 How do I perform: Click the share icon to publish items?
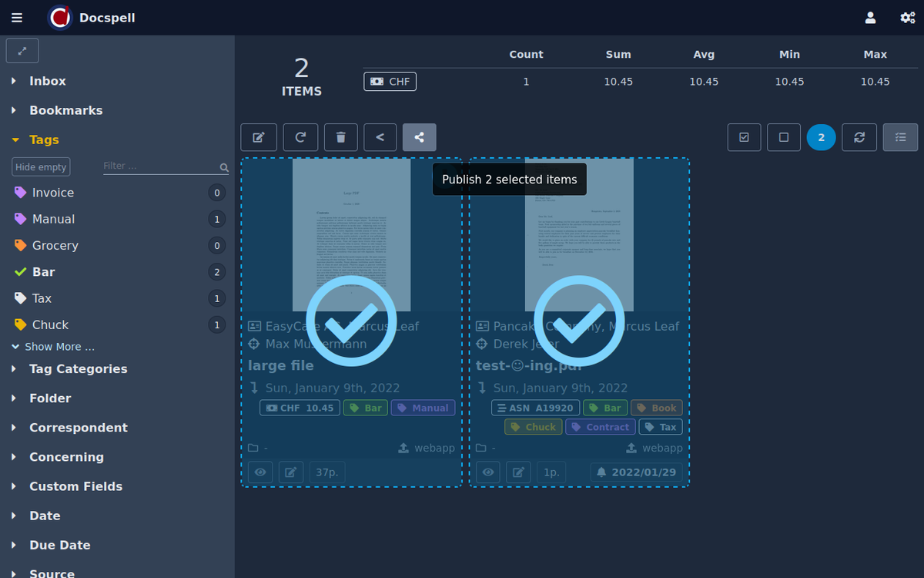[x=419, y=137]
